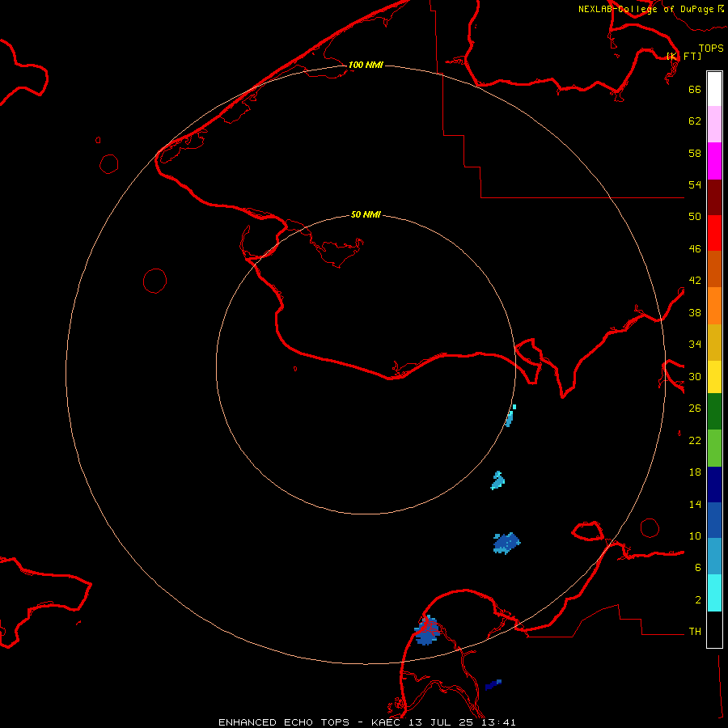
Task: Click the black TH legend band
Action: (x=714, y=629)
